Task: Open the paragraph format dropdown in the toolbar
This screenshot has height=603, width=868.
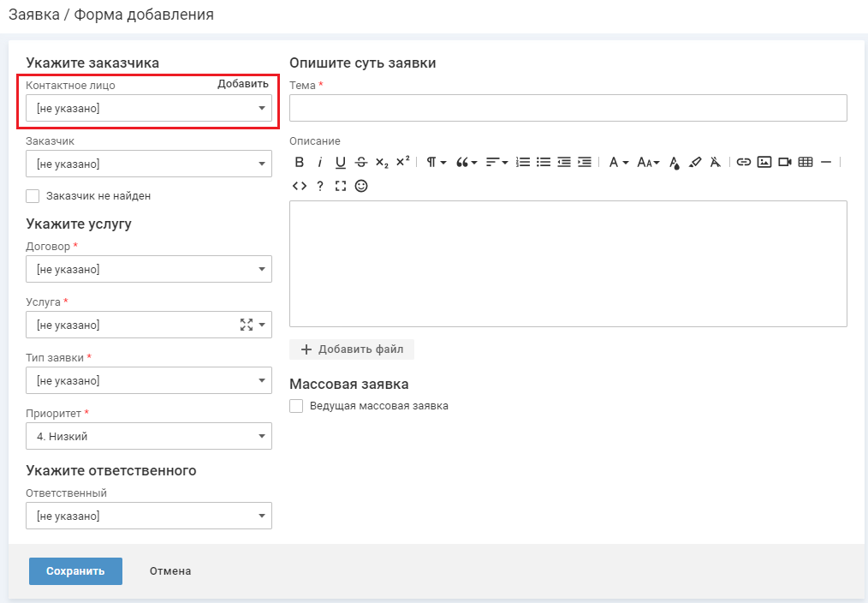Action: [437, 162]
